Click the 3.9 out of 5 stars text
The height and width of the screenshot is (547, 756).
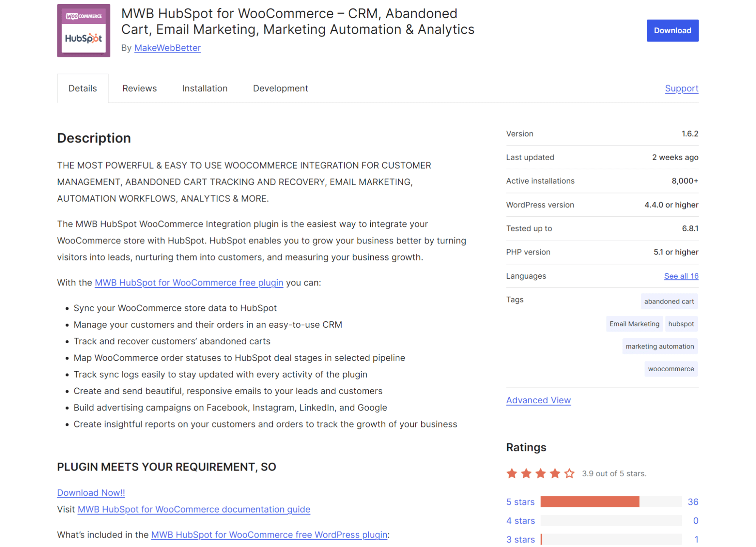614,474
